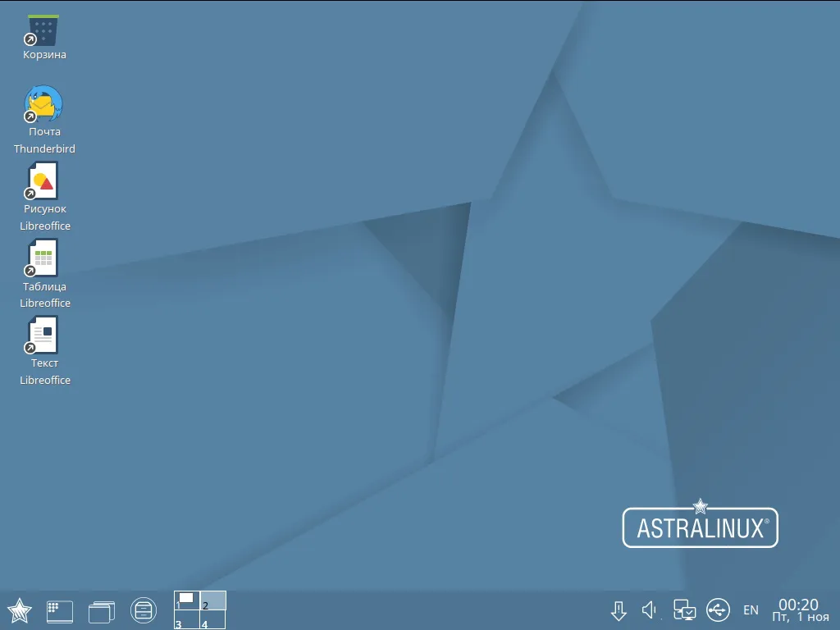The height and width of the screenshot is (630, 840).
Task: Switch keyboard layout via EN indicator
Action: coord(751,610)
